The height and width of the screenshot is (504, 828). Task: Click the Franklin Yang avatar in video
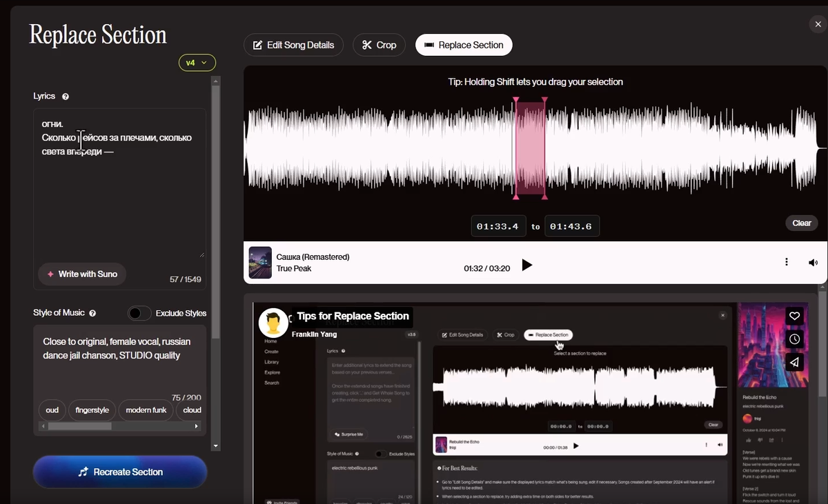click(x=273, y=323)
